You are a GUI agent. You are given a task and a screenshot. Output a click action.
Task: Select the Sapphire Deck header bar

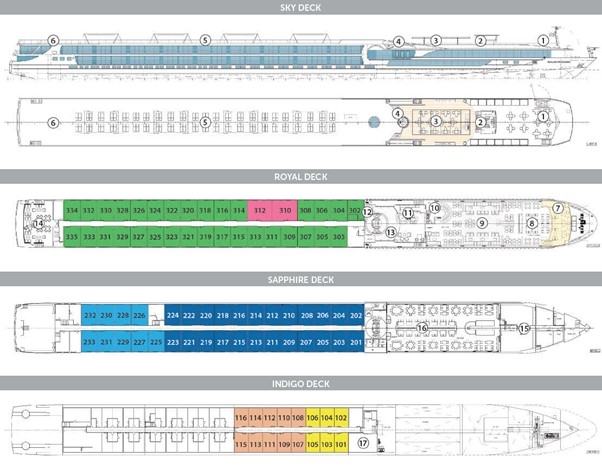(x=301, y=280)
